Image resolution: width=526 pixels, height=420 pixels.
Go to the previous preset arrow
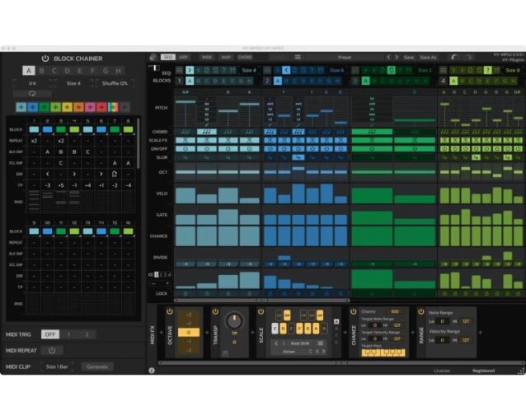[x=388, y=57]
